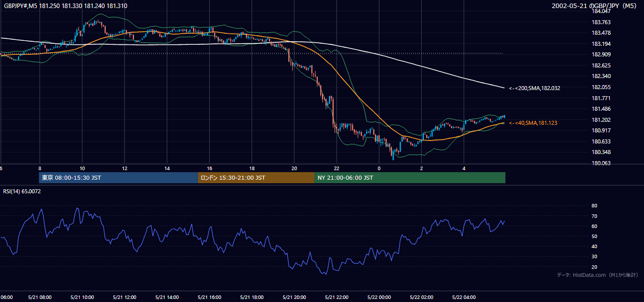Click price axis value 181.771

(x=601, y=98)
